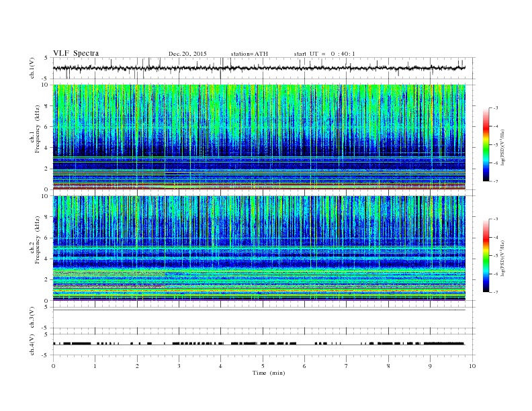Select the "ch.1(V)" waveform axis label
532x411 pixels.
point(32,68)
